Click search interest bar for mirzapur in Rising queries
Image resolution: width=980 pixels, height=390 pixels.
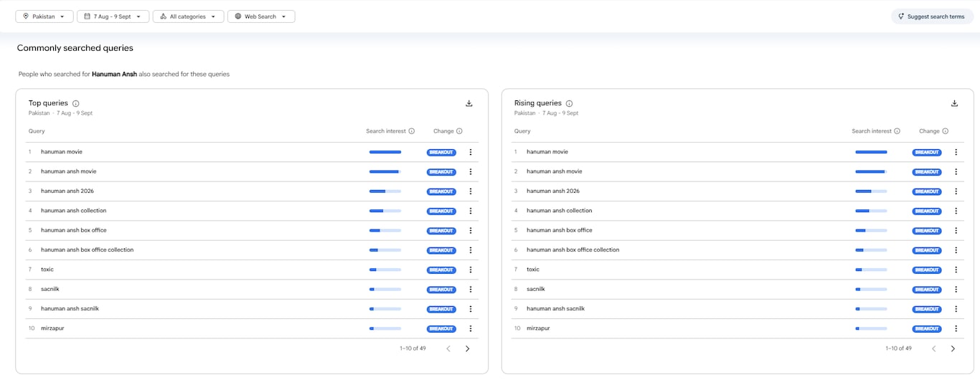pyautogui.click(x=871, y=329)
